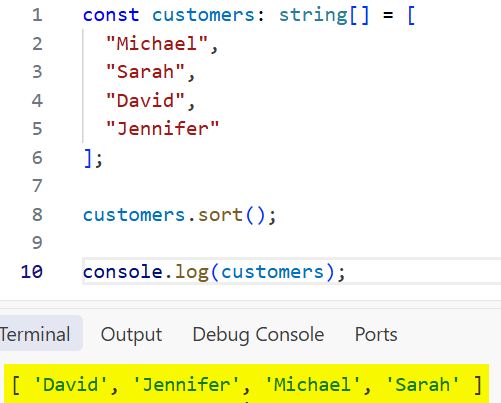Click line number 6 in the gutter

coord(37,158)
